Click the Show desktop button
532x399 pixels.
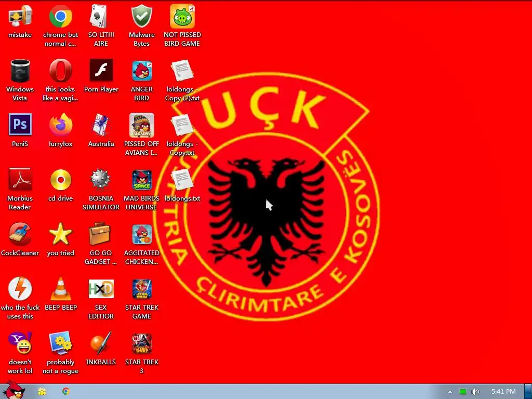528,392
